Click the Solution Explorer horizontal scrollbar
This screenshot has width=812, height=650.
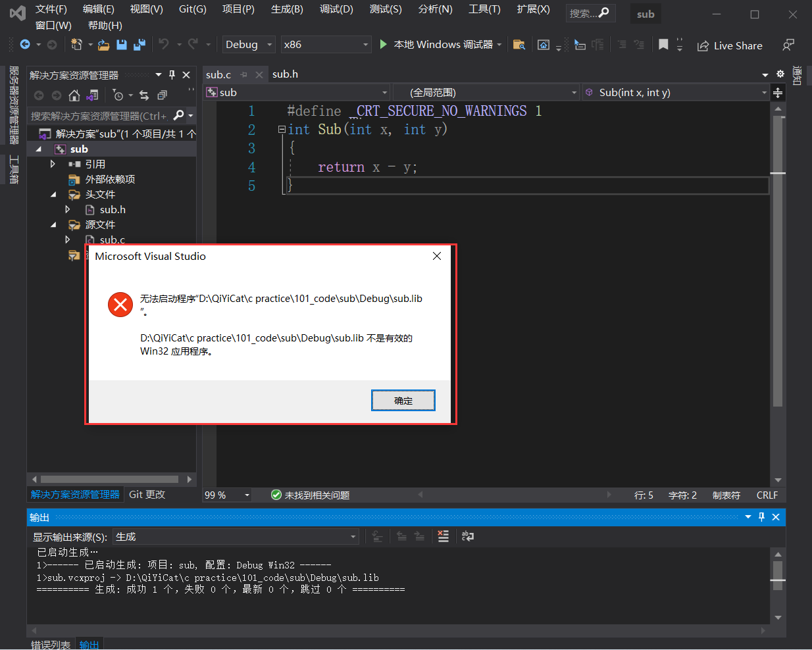pyautogui.click(x=110, y=479)
